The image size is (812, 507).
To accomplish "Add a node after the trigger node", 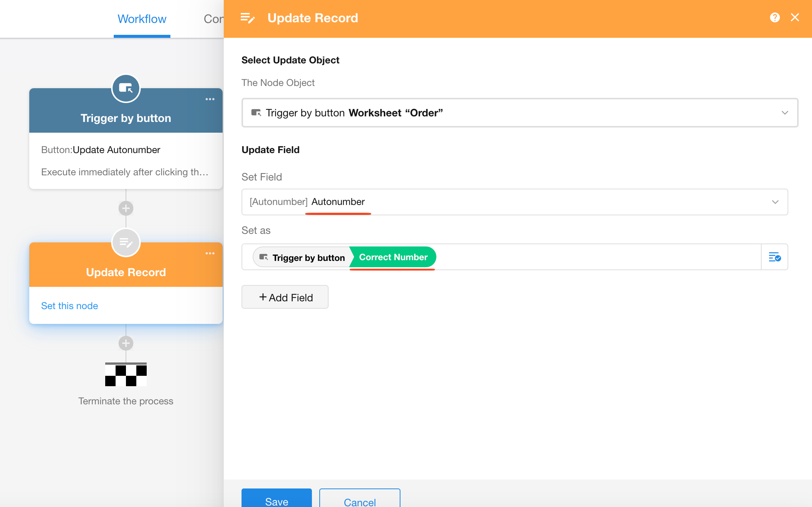I will [126, 208].
